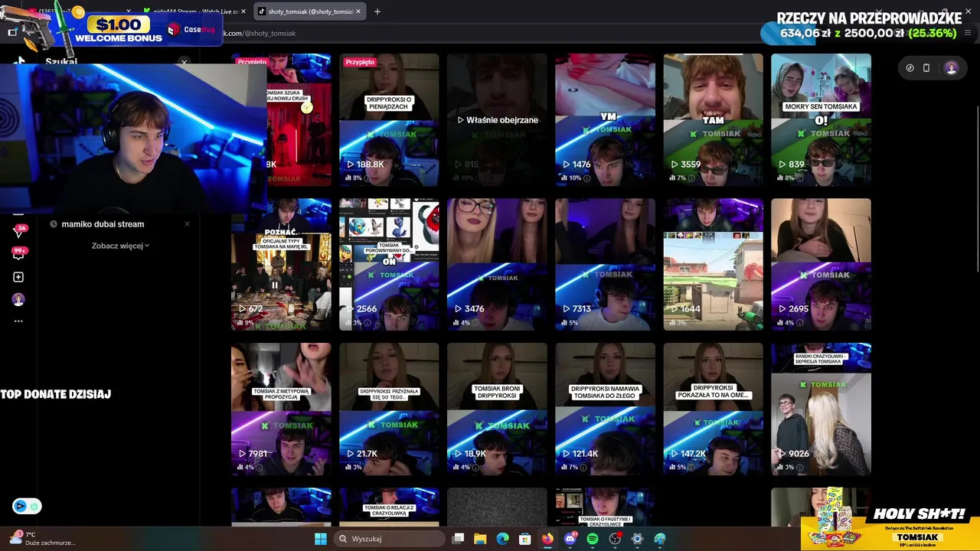Open the TikTok activity icon with 36 badge
Screen dimensions: 980x551
18,231
